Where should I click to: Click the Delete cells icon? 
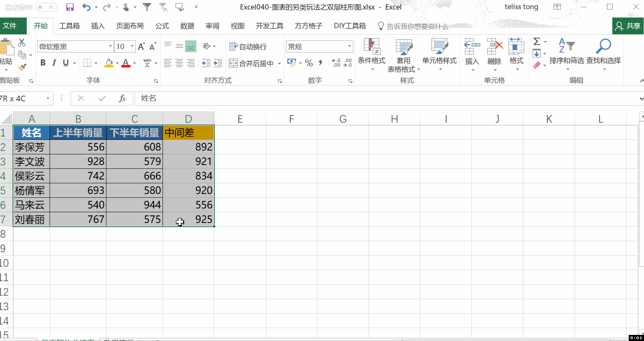[x=494, y=46]
